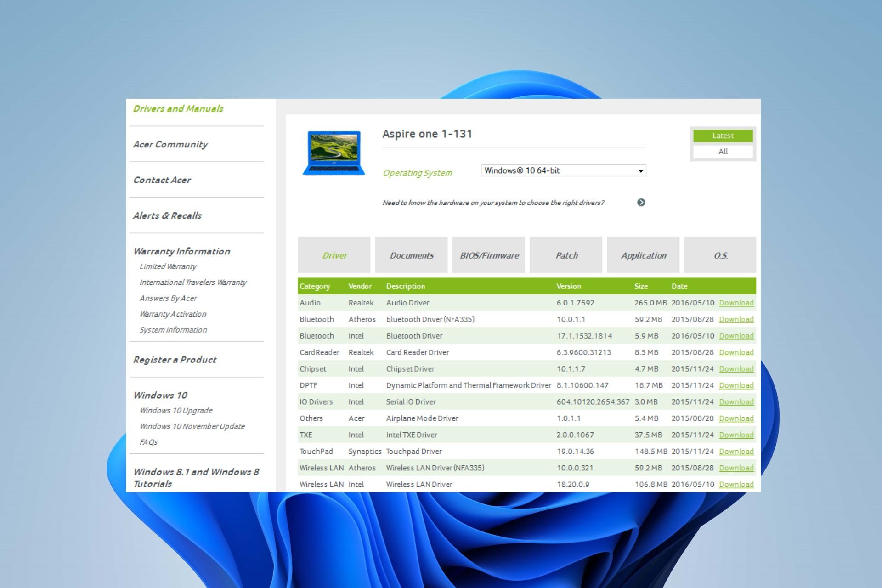Click the Register a Product sidebar icon
882x588 pixels.
[174, 359]
